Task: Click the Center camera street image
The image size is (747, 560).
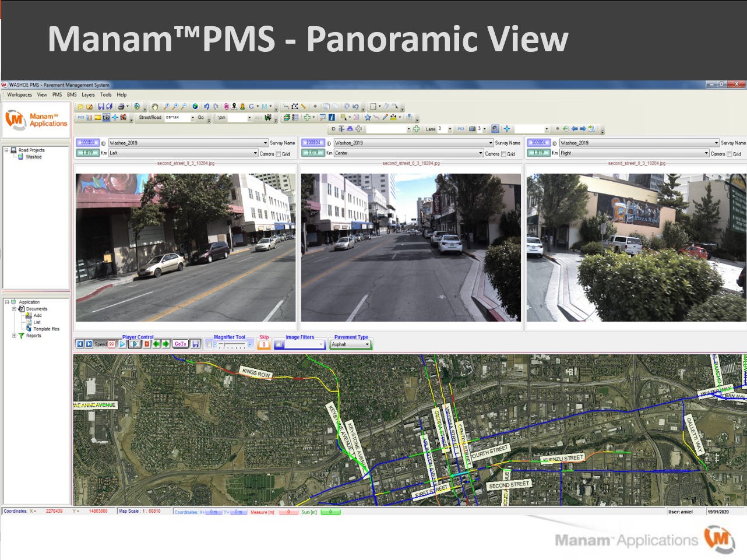Action: 411,247
